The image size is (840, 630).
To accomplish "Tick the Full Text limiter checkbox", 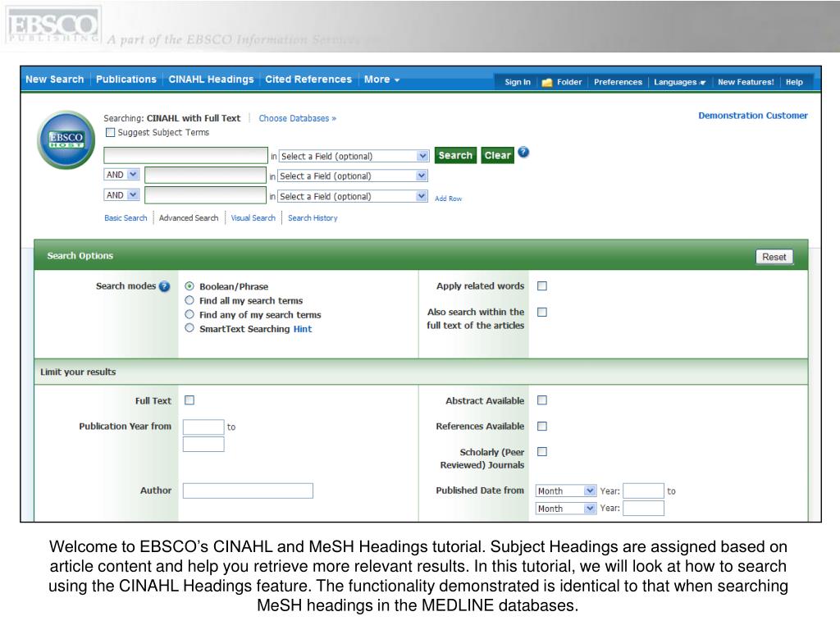I will click(x=189, y=400).
